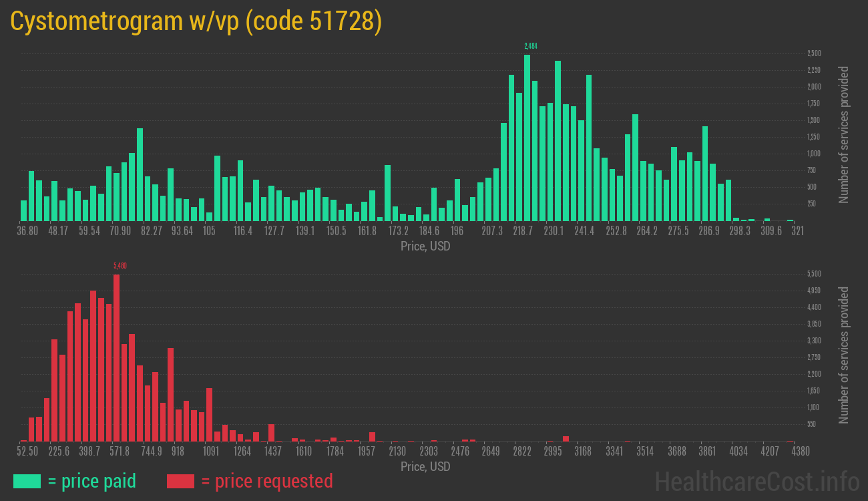Click the red price requested legend swatch
This screenshot has width=868, height=501.
point(180,481)
